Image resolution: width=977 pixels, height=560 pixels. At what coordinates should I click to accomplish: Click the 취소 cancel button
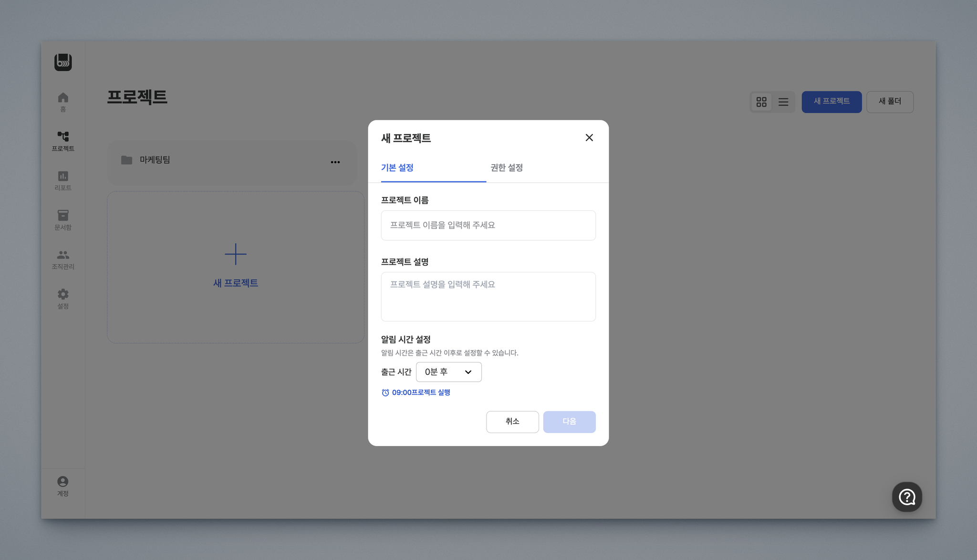(x=512, y=422)
